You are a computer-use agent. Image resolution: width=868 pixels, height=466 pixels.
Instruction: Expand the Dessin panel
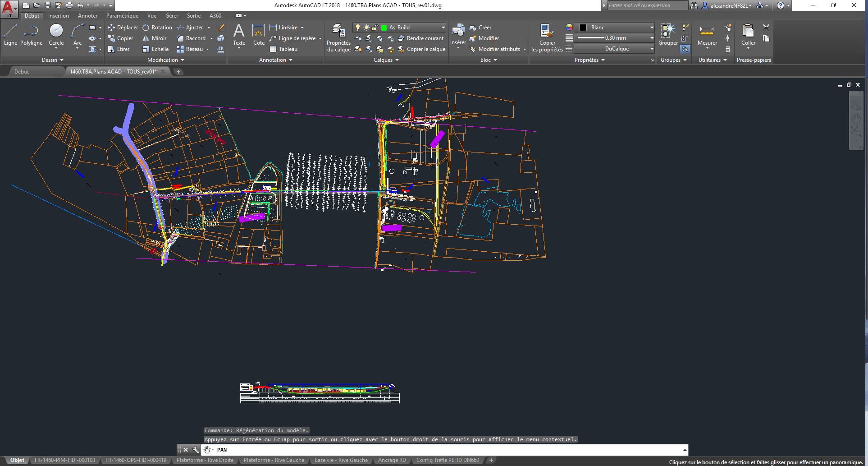(53, 60)
